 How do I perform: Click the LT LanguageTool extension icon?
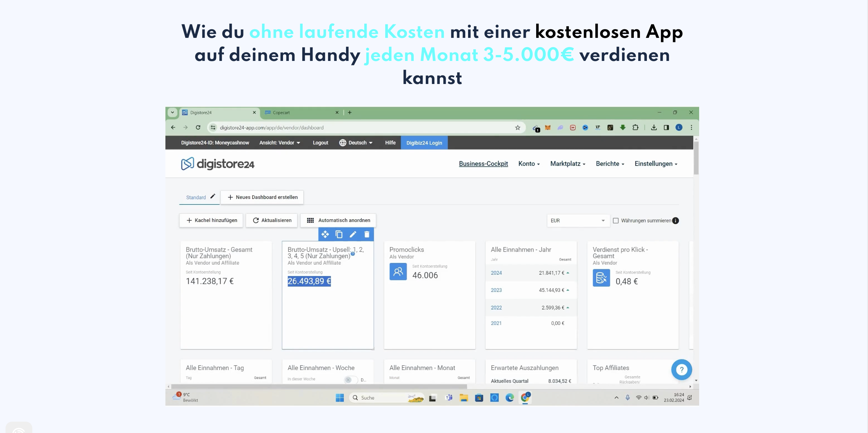pos(598,128)
